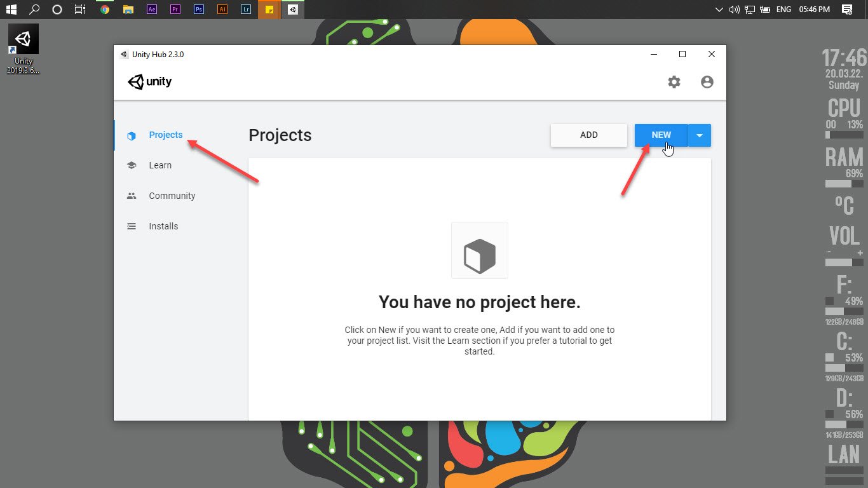
Task: Open volume speaker tray icon
Action: click(x=735, y=10)
